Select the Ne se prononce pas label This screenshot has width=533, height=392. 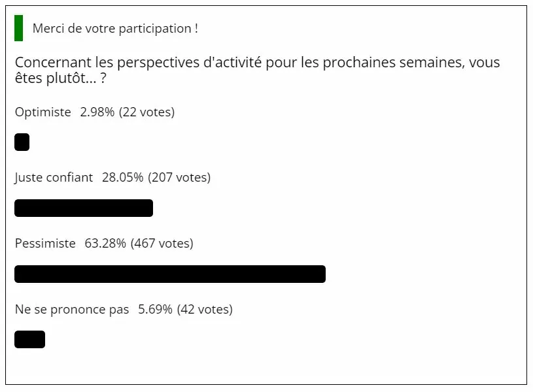click(72, 310)
